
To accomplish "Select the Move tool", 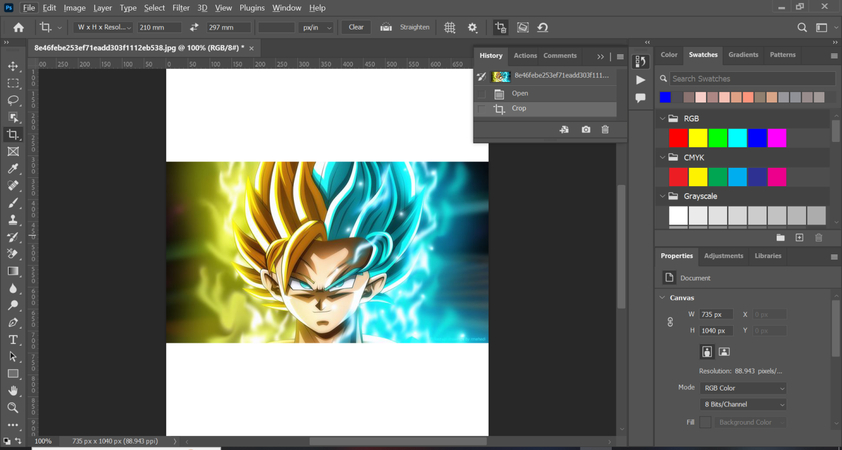I will [x=13, y=66].
